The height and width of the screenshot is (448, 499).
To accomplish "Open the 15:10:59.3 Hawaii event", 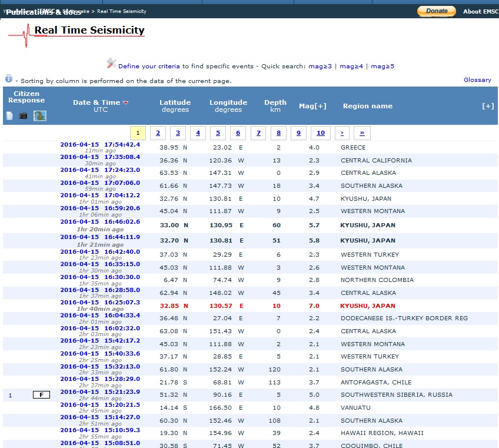I will [100, 430].
